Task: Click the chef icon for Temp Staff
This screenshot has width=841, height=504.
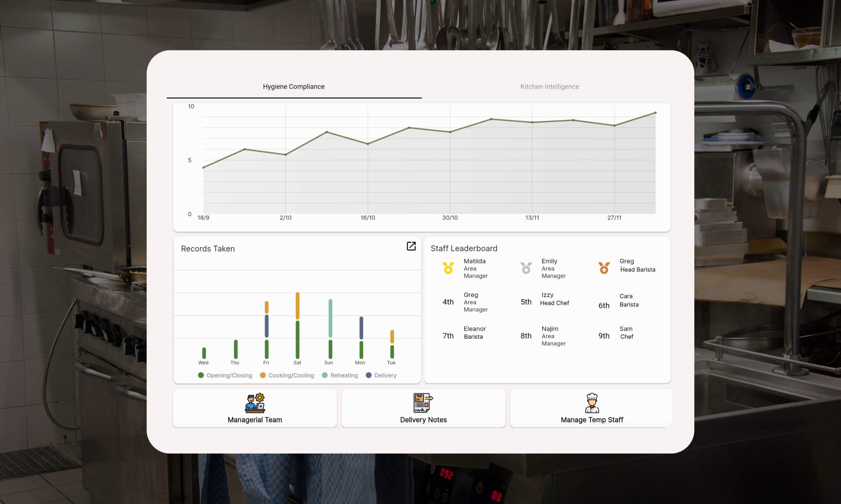Action: 592,403
